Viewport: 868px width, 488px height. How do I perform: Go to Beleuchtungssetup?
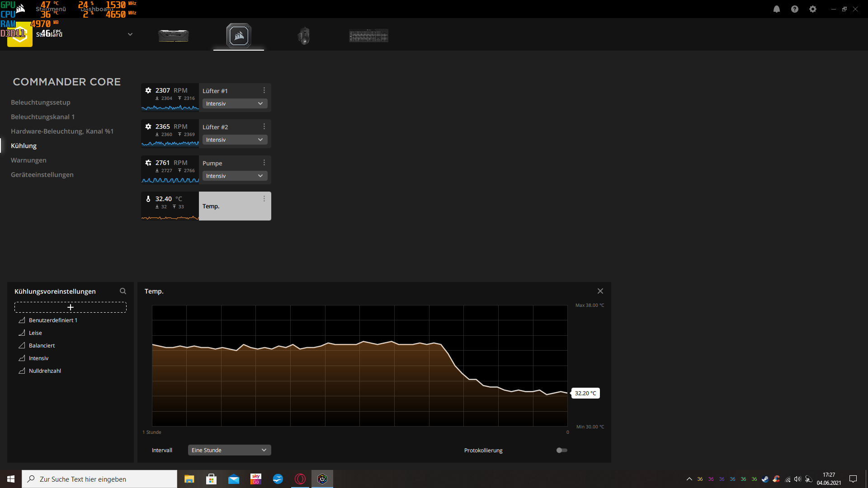[41, 102]
